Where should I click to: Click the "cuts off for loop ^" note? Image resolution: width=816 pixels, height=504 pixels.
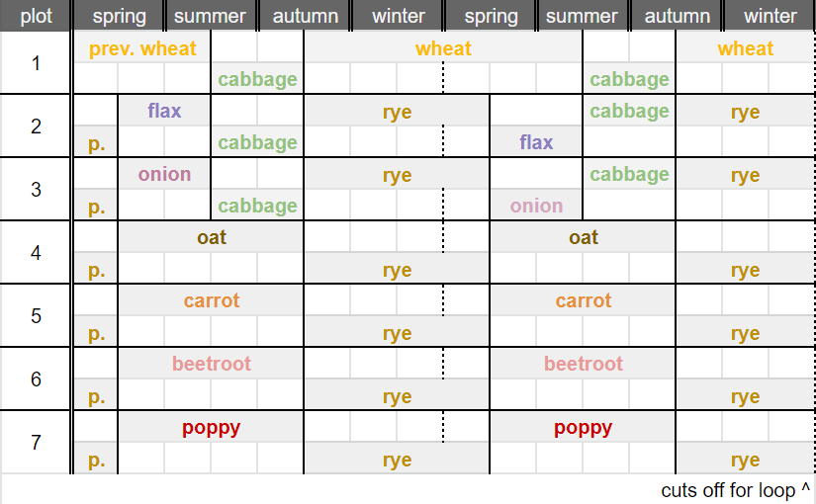pyautogui.click(x=735, y=490)
